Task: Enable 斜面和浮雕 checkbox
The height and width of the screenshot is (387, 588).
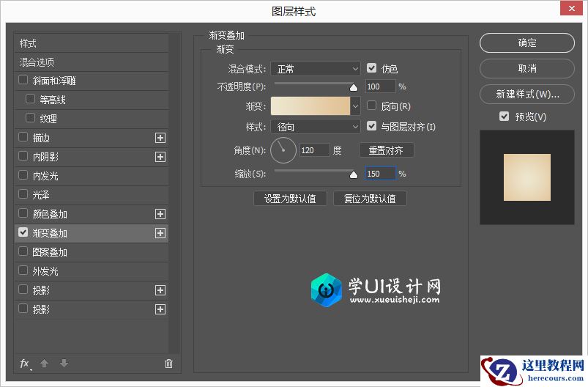Action: 23,80
